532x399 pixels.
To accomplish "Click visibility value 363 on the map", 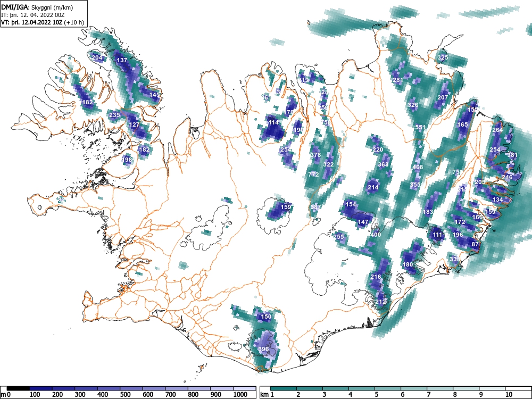I will coord(383,164).
